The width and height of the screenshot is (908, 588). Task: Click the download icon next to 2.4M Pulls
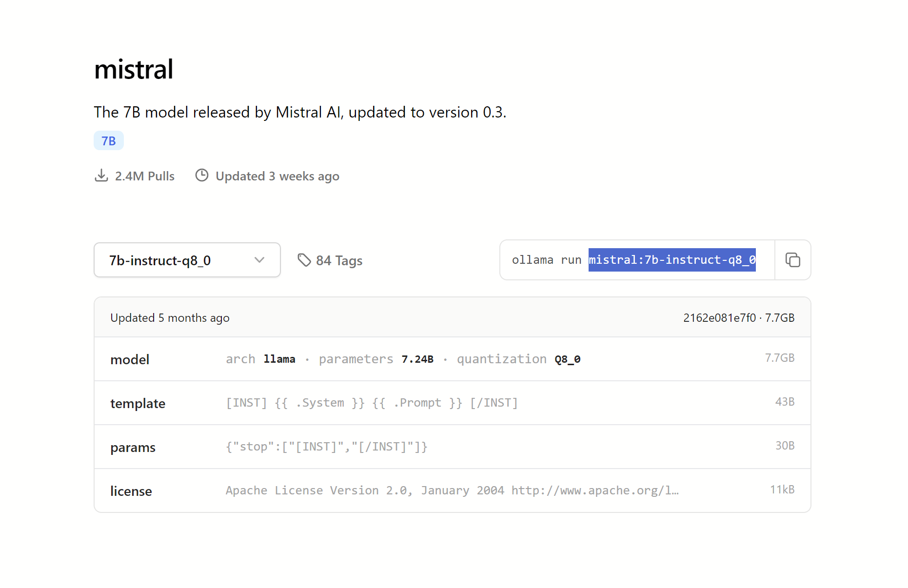101,176
